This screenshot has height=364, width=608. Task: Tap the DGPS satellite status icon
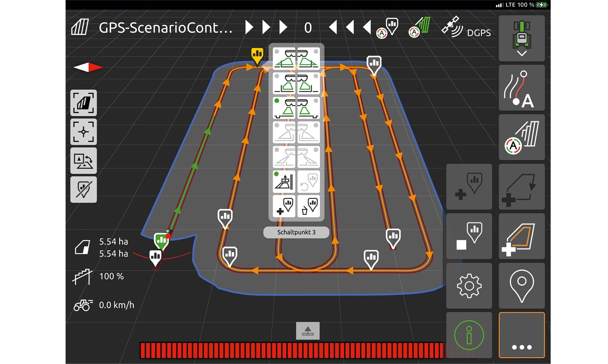coord(466,28)
